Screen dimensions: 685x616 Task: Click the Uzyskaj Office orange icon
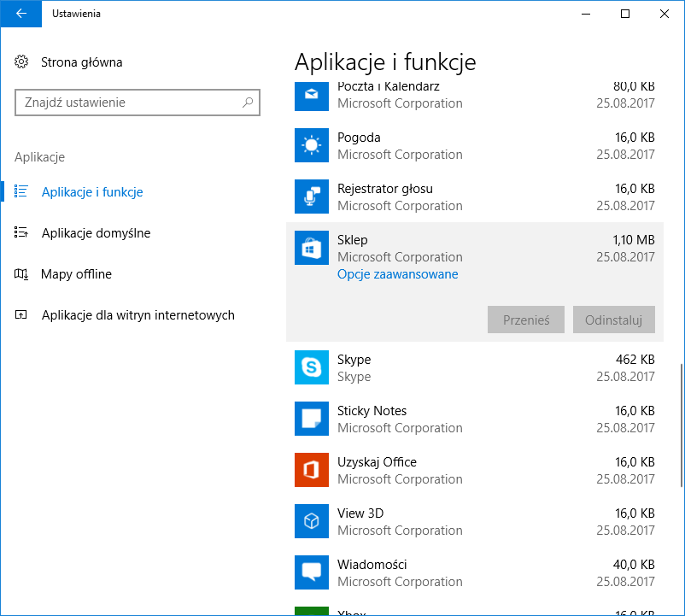[x=312, y=471]
